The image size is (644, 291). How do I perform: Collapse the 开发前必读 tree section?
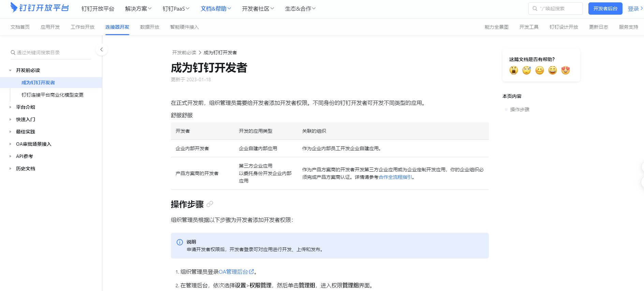pos(10,70)
